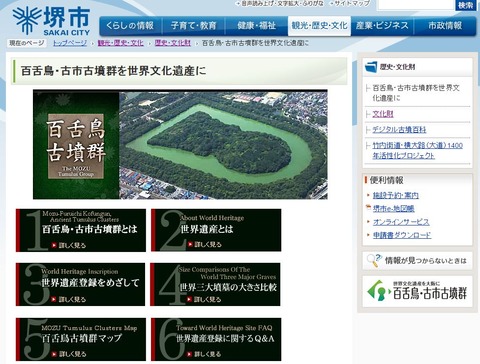The height and width of the screenshot is (364, 480).
Task: Go to 観光・歴史・文化 breadcrumb link
Action: pos(121,43)
